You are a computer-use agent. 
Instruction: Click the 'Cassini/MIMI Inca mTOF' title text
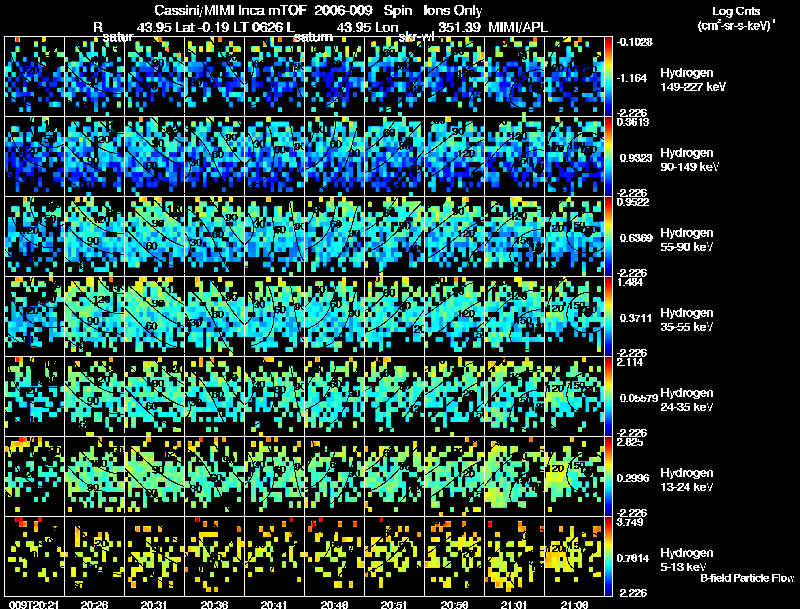click(x=230, y=11)
